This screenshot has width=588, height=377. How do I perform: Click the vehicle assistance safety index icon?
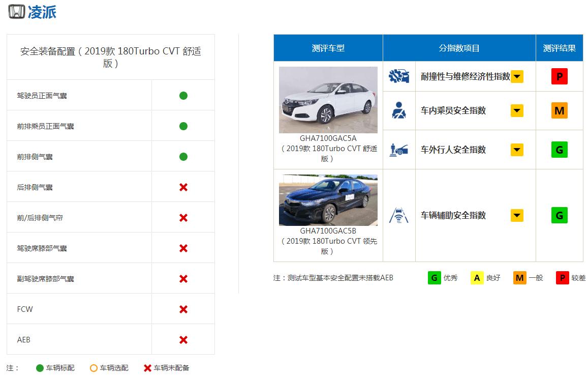click(x=399, y=215)
